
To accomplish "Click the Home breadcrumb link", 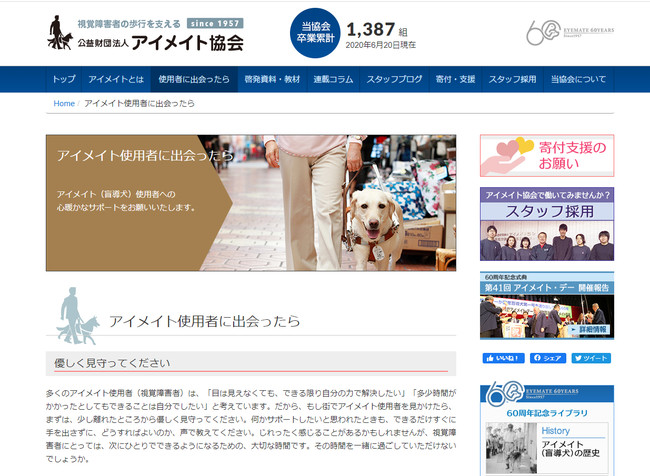I will 64,104.
